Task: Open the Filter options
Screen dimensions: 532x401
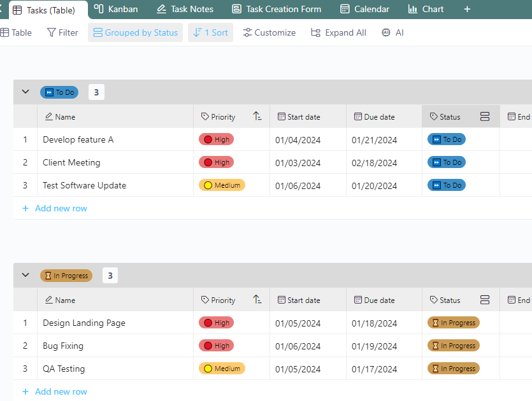Action: click(62, 32)
